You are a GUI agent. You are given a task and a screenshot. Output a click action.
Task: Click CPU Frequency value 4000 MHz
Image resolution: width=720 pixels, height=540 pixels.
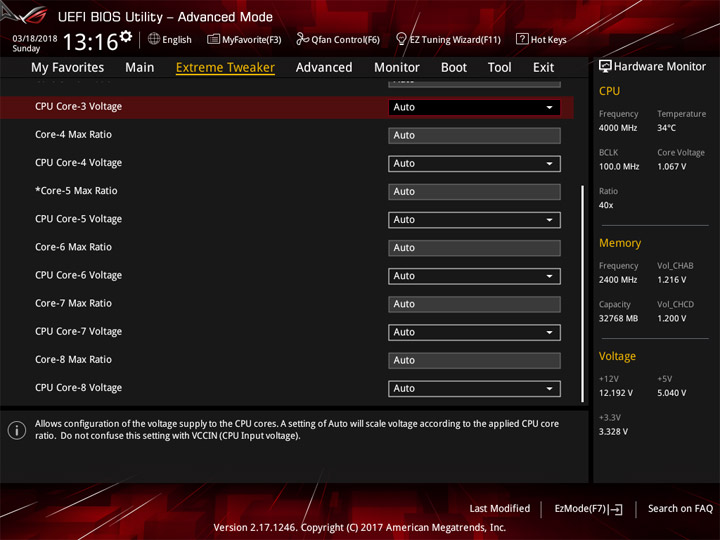coord(618,128)
